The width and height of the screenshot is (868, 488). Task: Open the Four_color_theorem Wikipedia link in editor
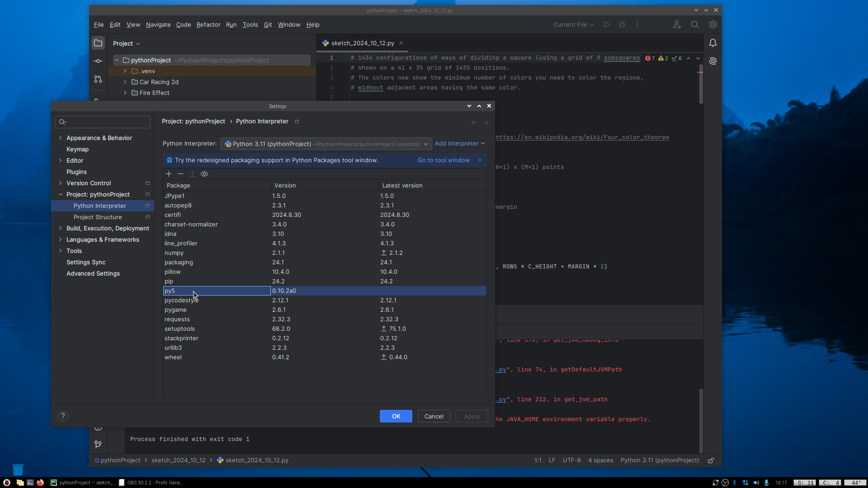[582, 137]
